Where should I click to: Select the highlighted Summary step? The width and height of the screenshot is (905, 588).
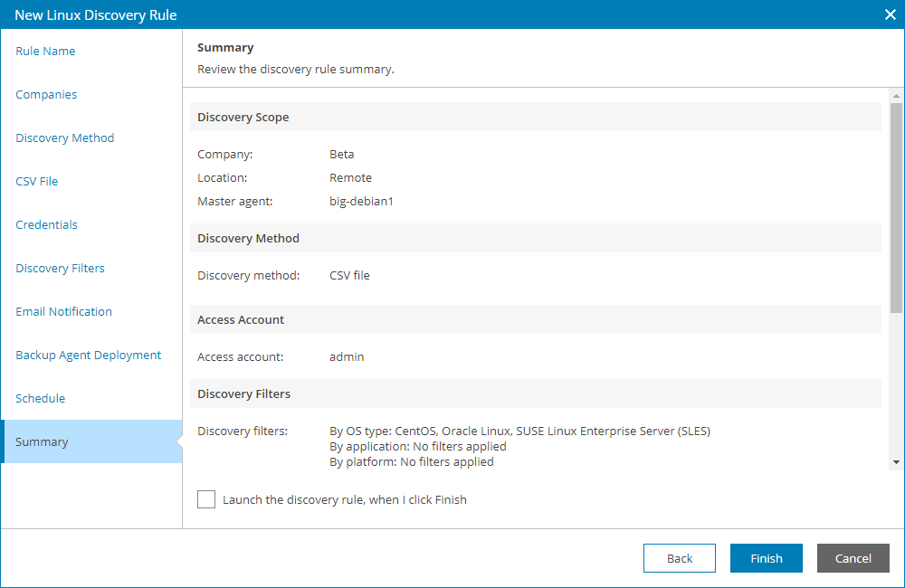click(41, 441)
